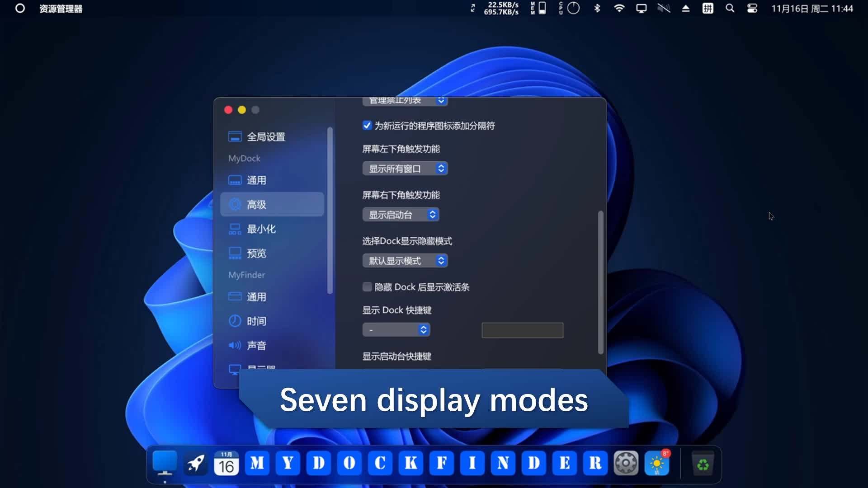Click the settings pane vertical scrollbar
Screen dimensions: 868x488
[x=600, y=282]
